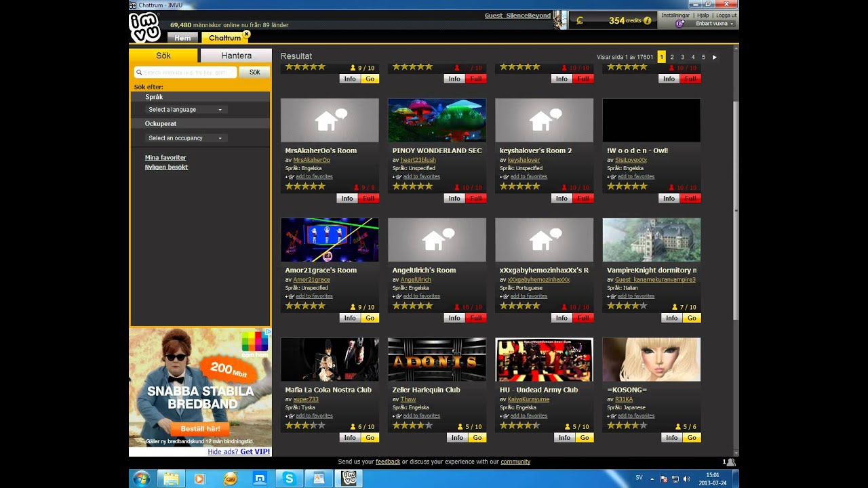Show hidden tray icons arrow
The image size is (868, 488).
click(652, 479)
